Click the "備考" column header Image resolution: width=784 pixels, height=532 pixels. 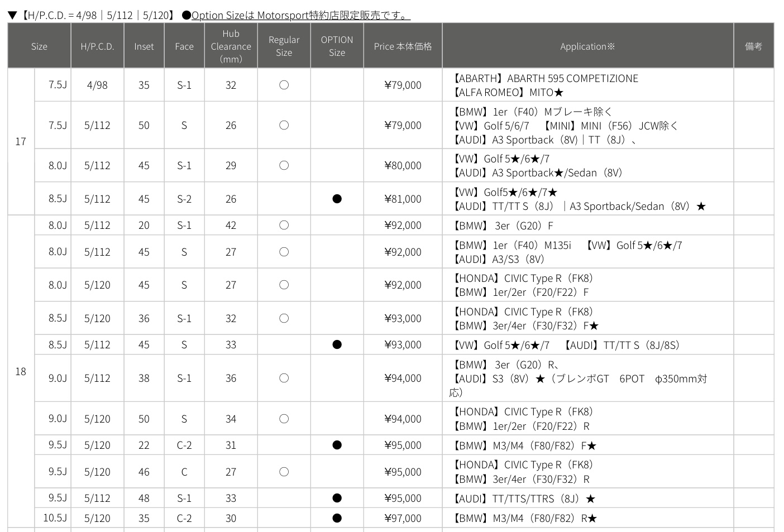[x=753, y=46]
